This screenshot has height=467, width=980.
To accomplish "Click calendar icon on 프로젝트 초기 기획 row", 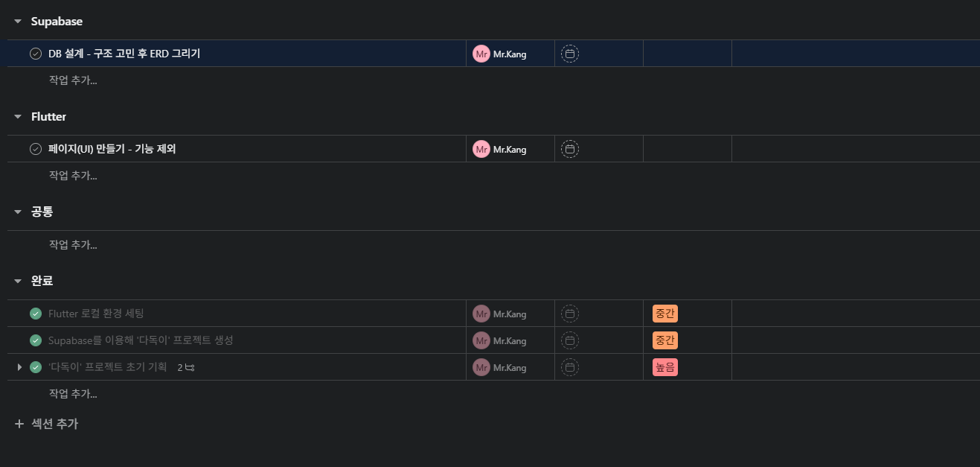I will (569, 367).
